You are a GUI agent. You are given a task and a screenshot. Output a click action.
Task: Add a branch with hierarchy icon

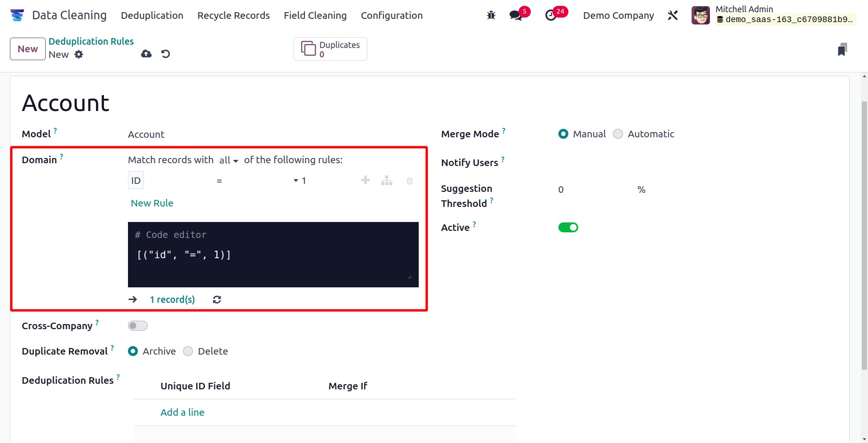[387, 181]
